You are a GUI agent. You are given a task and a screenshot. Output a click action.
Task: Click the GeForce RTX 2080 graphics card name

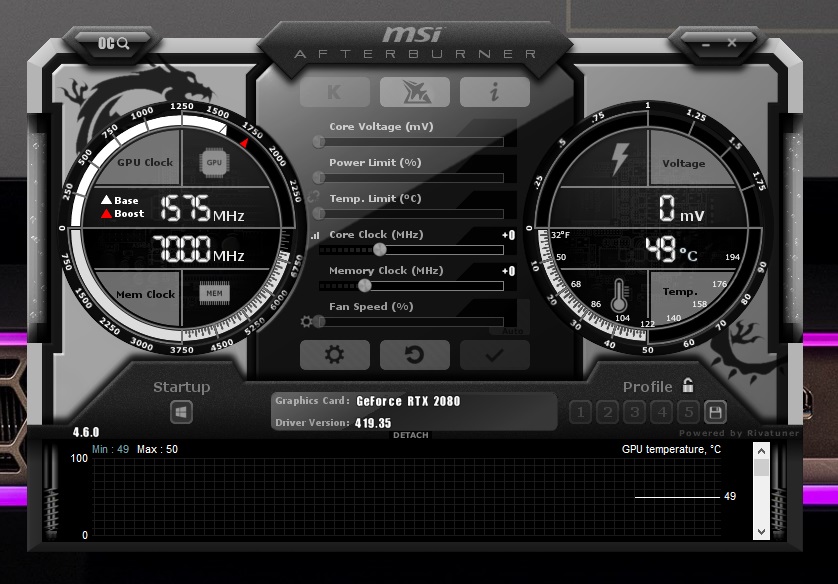pos(408,401)
